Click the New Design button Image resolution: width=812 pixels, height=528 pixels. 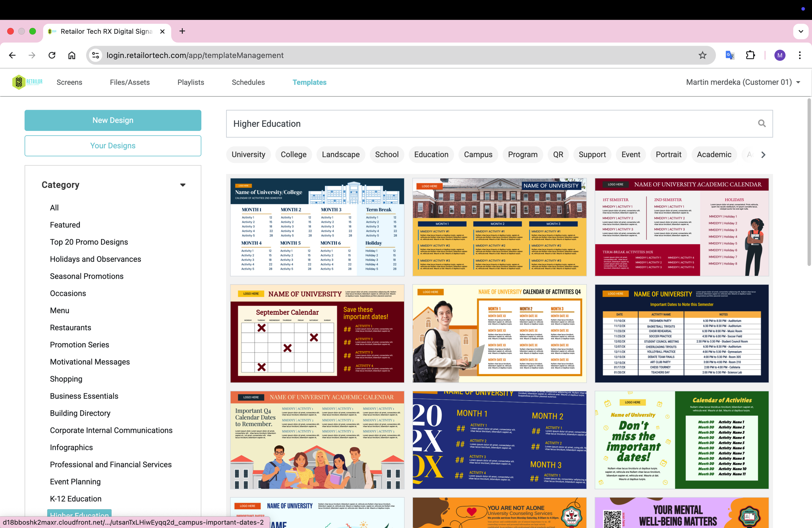pyautogui.click(x=113, y=120)
